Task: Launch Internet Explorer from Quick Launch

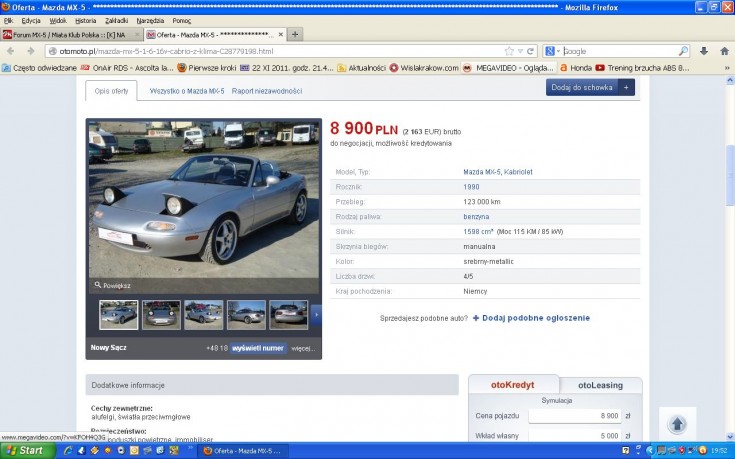Action: point(68,451)
